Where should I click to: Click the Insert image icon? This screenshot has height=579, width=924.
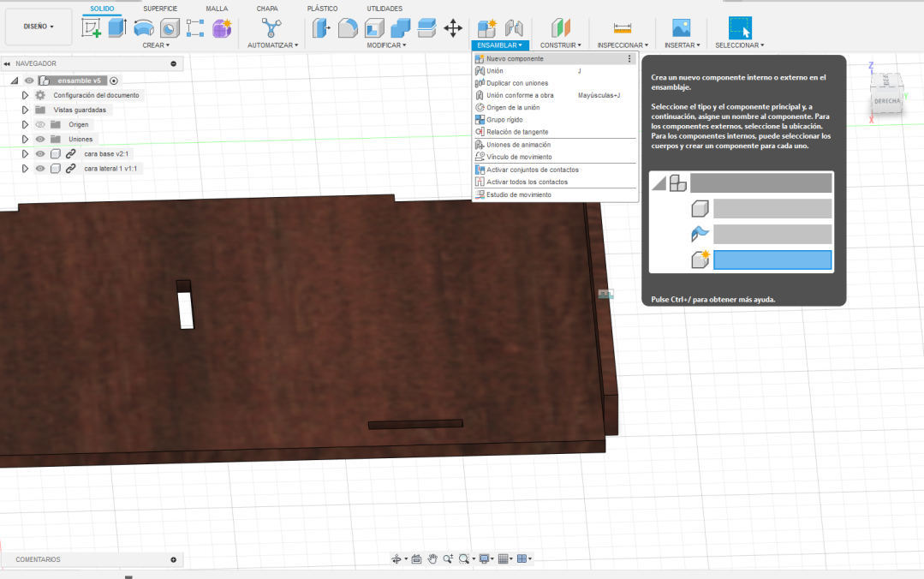pyautogui.click(x=681, y=28)
